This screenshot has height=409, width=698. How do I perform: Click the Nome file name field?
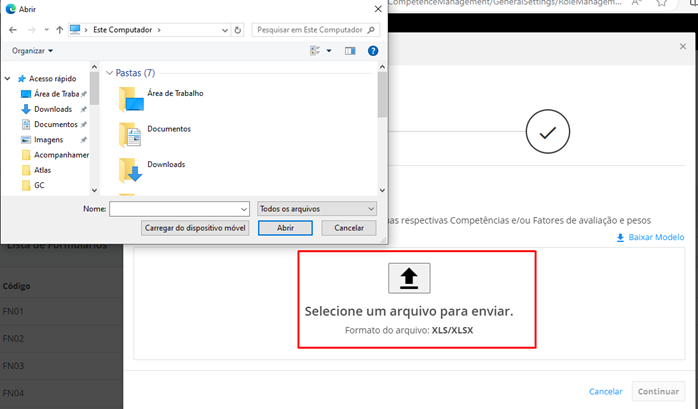click(x=178, y=208)
